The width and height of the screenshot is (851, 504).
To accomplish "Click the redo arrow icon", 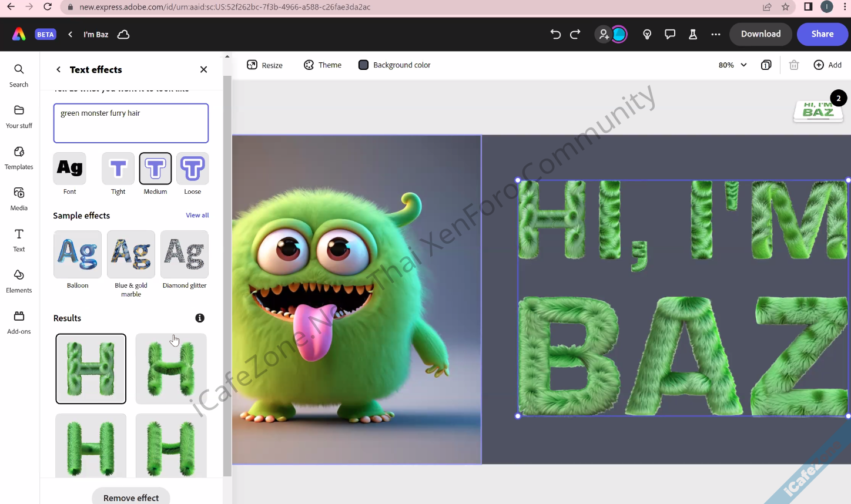I will 575,34.
